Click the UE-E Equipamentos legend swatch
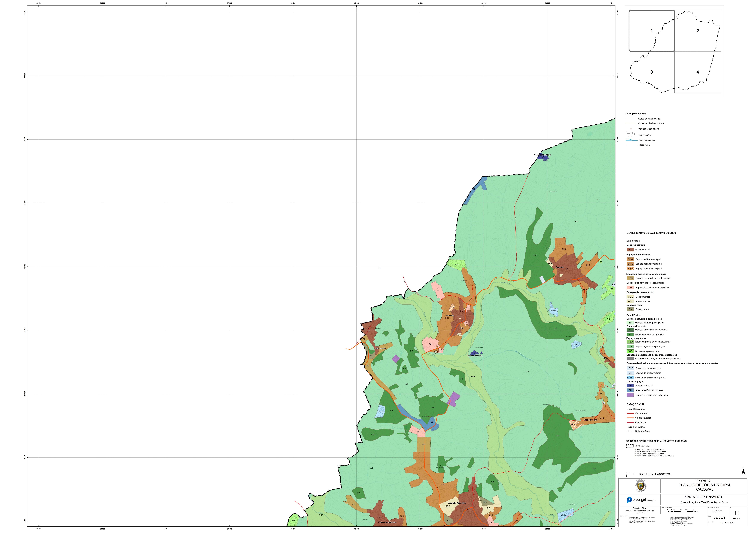This screenshot has height=535, width=756. tap(630, 297)
